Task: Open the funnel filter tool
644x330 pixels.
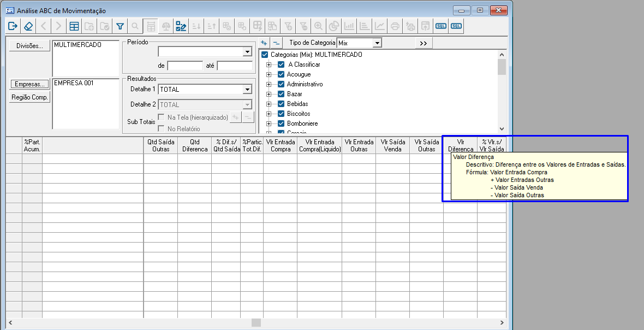Action: (120, 26)
